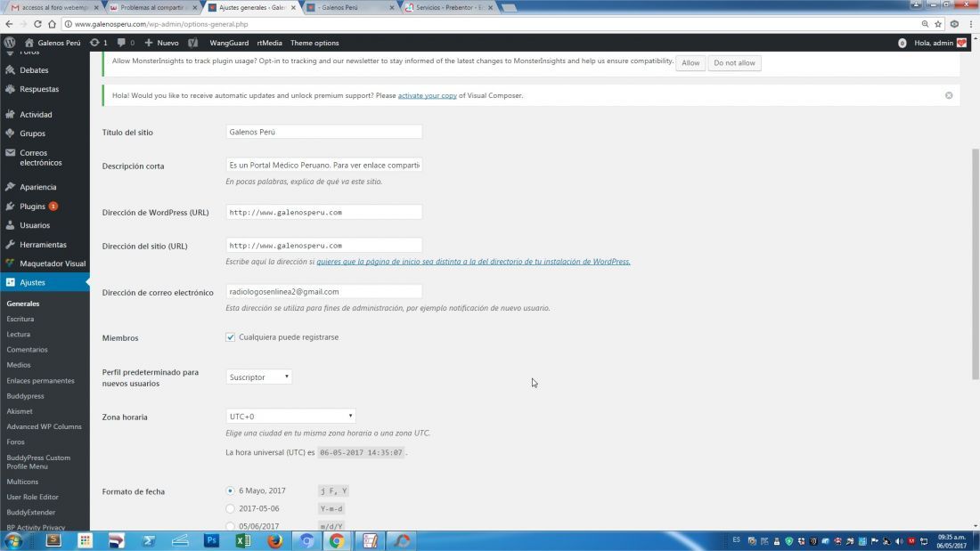This screenshot has height=551, width=980.
Task: Click the Galenos Perú home icon
Action: pyautogui.click(x=29, y=43)
